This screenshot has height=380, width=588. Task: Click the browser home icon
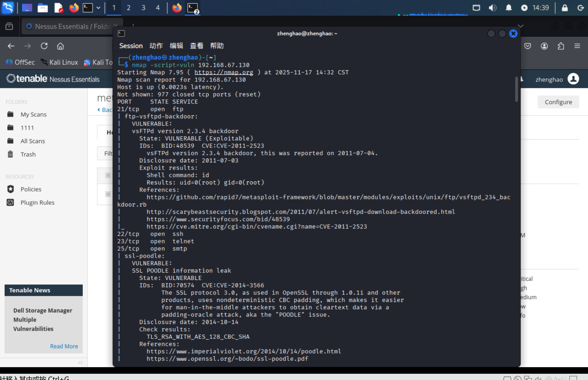coord(60,46)
